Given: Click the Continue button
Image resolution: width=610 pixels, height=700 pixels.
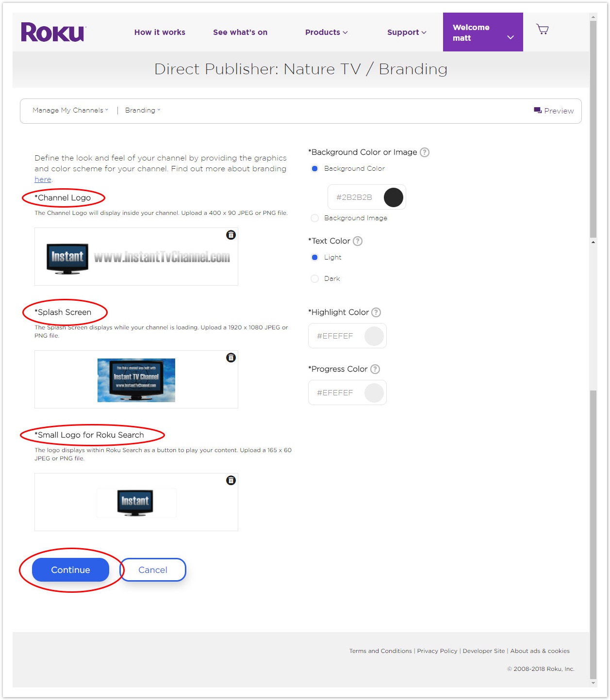Looking at the screenshot, I should point(70,570).
